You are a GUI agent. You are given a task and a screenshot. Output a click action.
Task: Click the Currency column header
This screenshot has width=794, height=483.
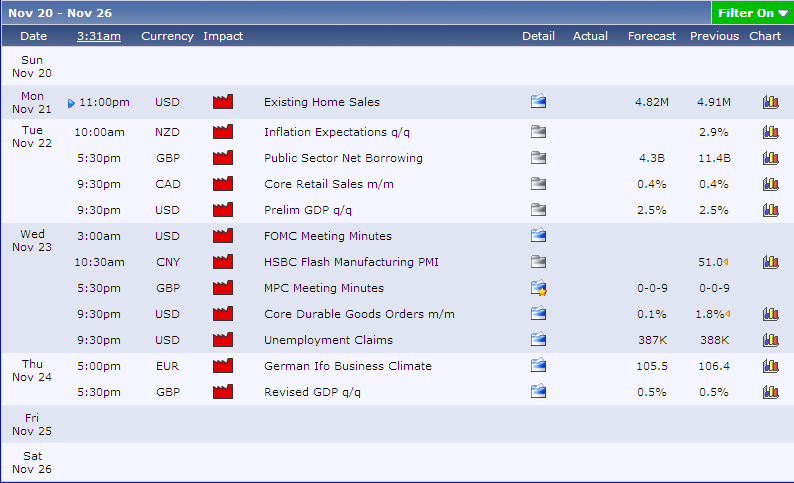(x=167, y=36)
